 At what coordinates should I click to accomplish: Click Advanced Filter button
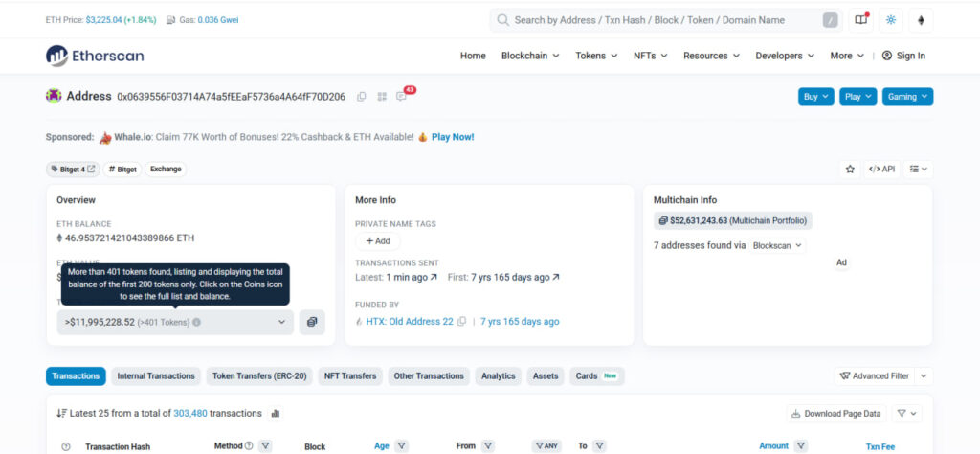(x=875, y=375)
